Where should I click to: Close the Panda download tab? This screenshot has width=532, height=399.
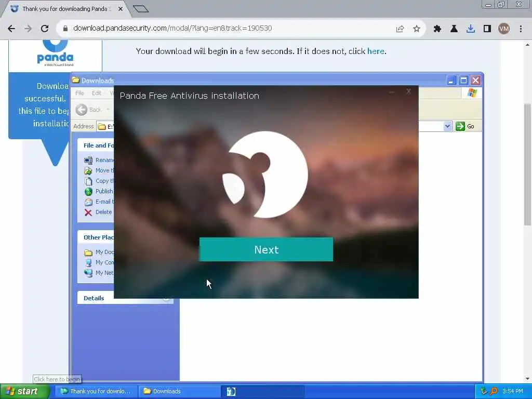[121, 9]
